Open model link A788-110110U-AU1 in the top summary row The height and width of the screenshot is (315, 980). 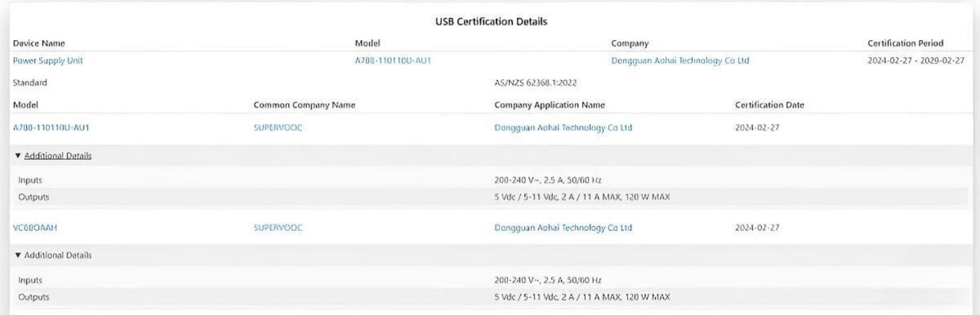click(393, 60)
